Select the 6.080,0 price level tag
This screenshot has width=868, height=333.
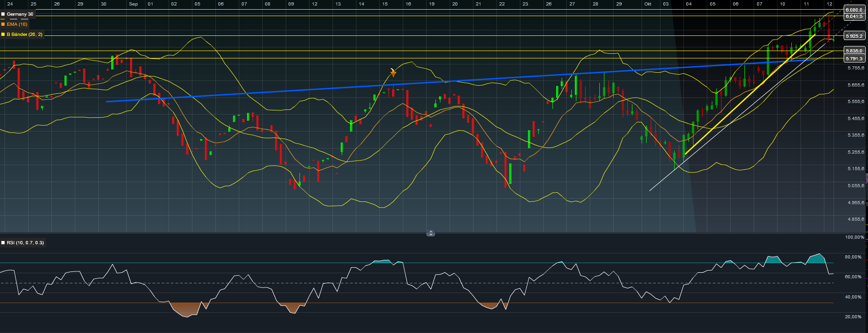click(854, 10)
